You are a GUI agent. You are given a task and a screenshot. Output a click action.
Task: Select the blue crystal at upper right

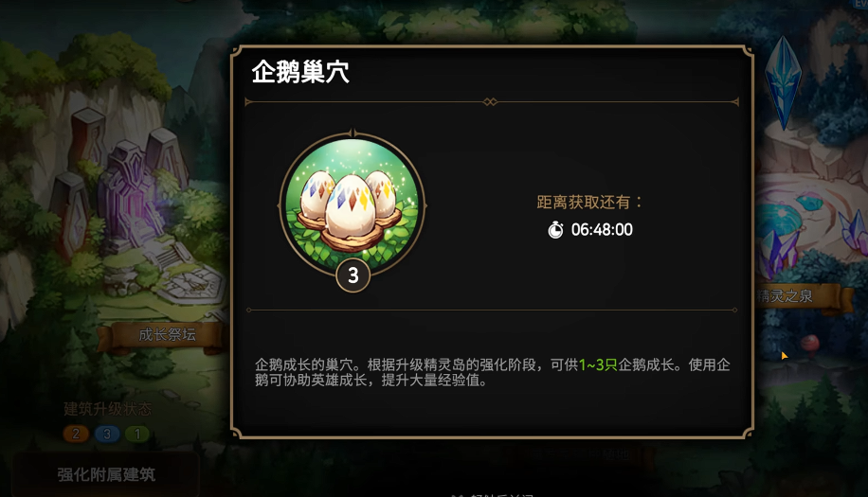point(783,83)
